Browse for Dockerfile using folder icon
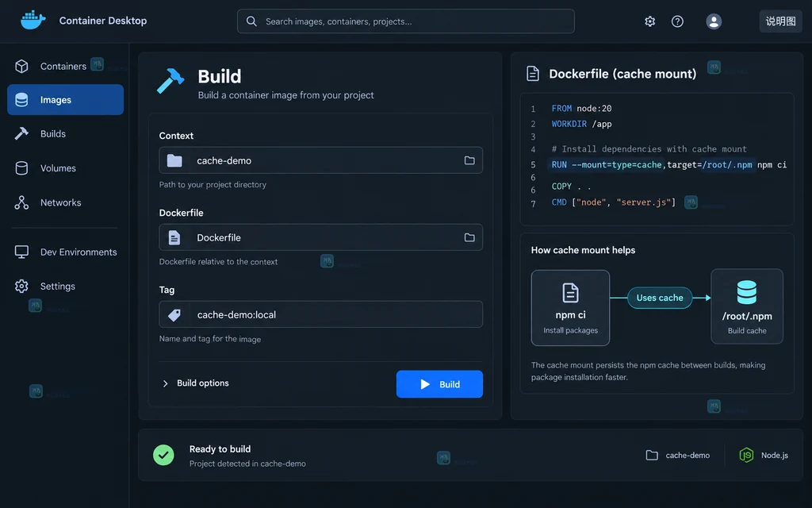This screenshot has width=812, height=508. 469,237
